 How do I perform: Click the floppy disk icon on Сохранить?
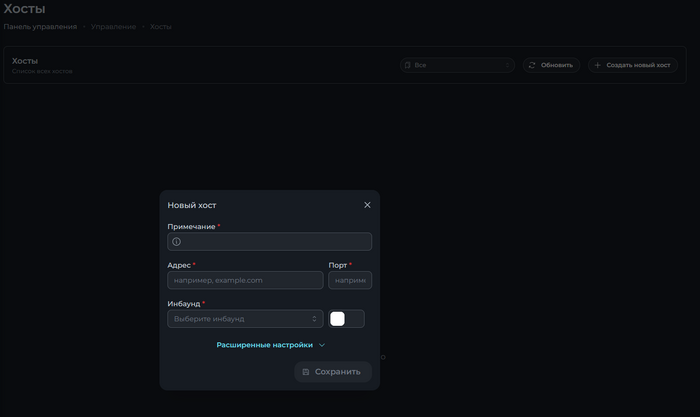click(306, 372)
